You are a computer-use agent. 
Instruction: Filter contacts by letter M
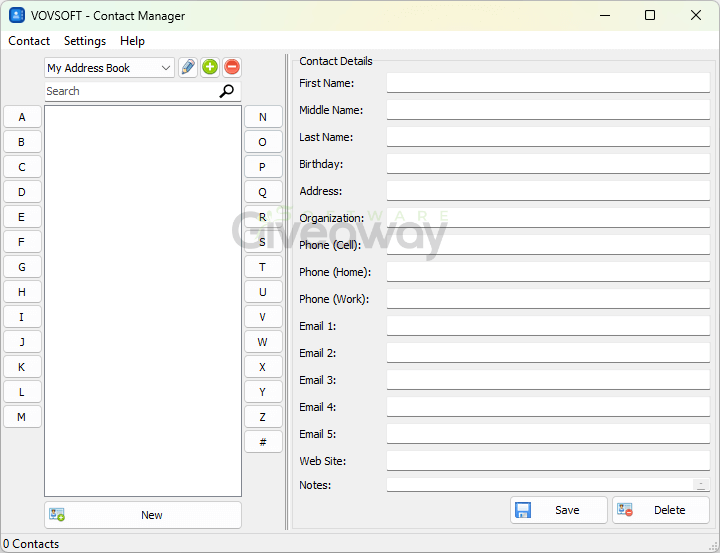point(22,417)
